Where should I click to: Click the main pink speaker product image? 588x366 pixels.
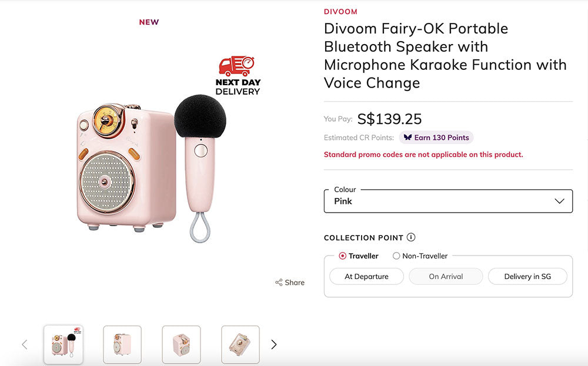tap(126, 167)
